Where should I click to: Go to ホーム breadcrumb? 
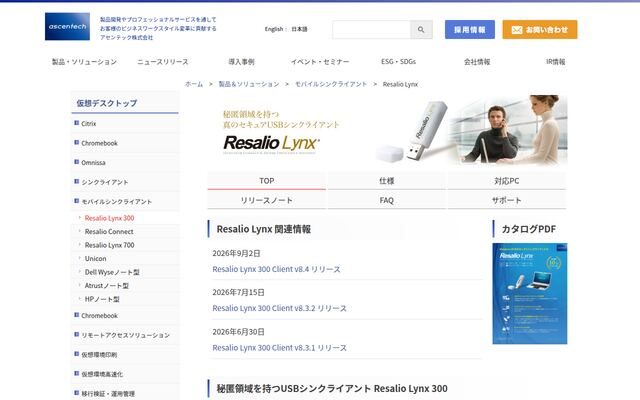pos(194,84)
